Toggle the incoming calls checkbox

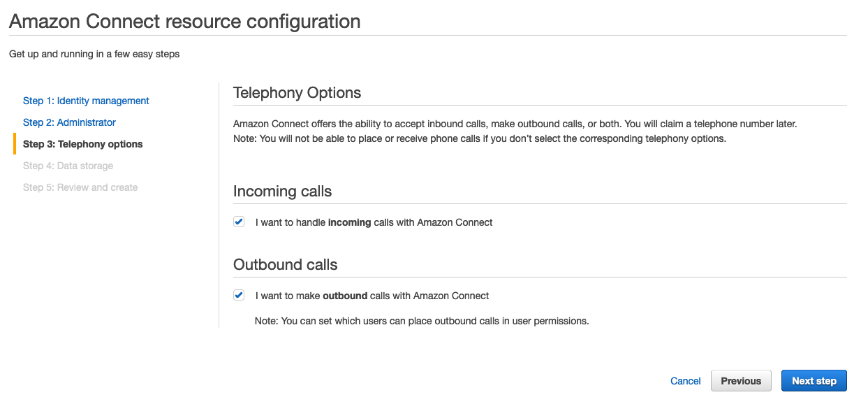(x=239, y=222)
